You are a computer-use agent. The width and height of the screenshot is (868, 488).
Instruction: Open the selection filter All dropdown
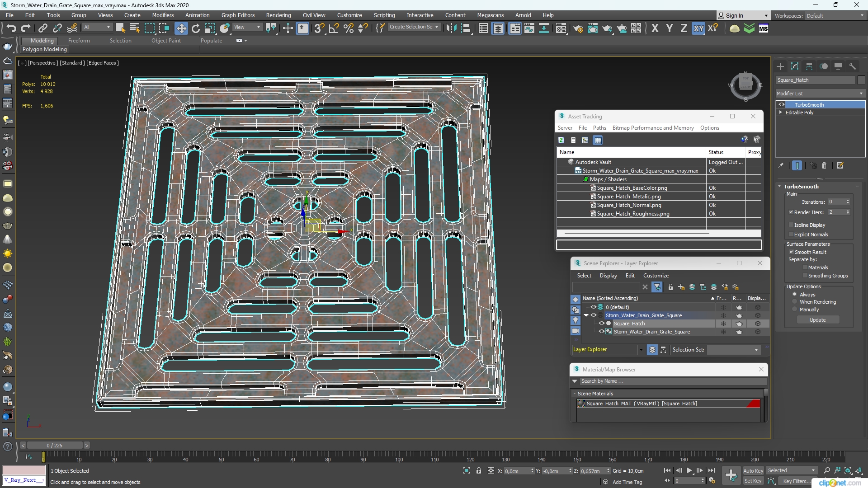click(x=97, y=28)
